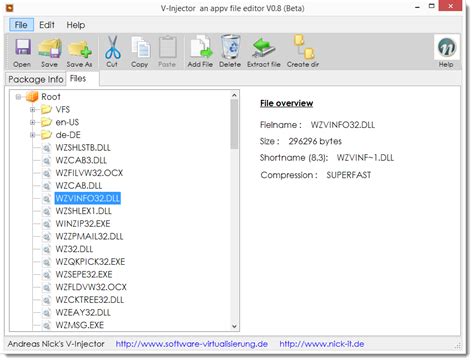This screenshot has width=474, height=362.
Task: Select WZVINFO32.DLL in the tree
Action: pyautogui.click(x=88, y=198)
